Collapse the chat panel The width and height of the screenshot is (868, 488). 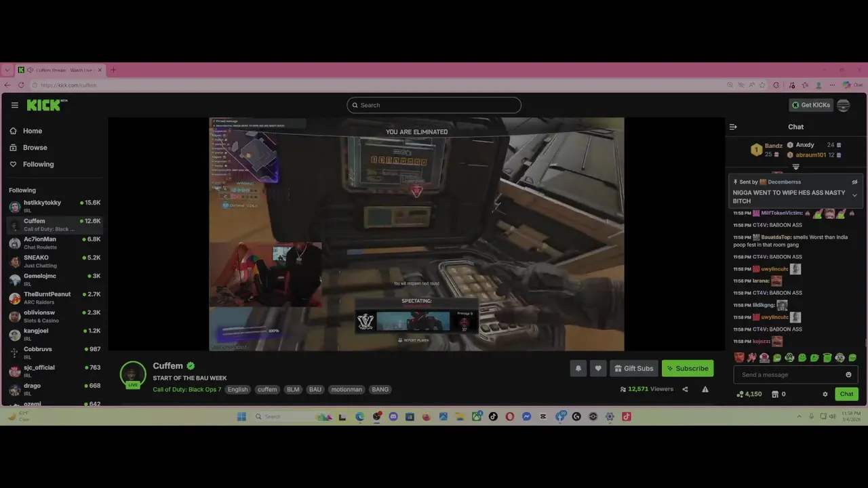pyautogui.click(x=733, y=127)
